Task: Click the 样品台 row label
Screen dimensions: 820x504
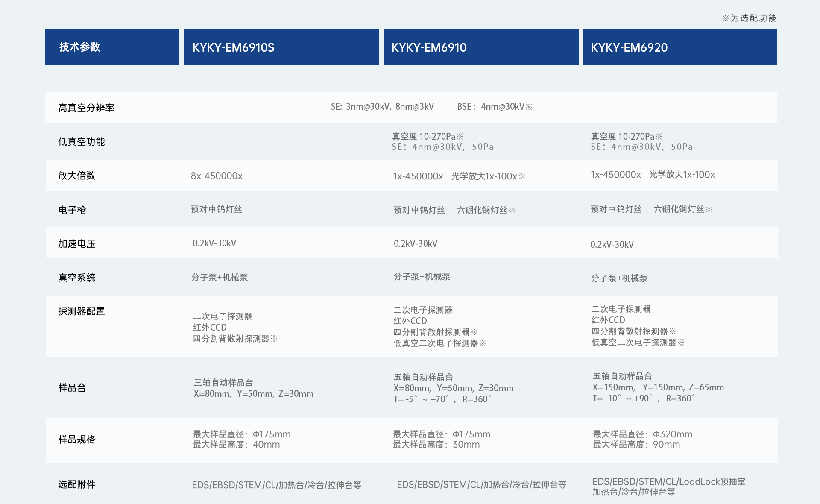Action: [x=71, y=388]
